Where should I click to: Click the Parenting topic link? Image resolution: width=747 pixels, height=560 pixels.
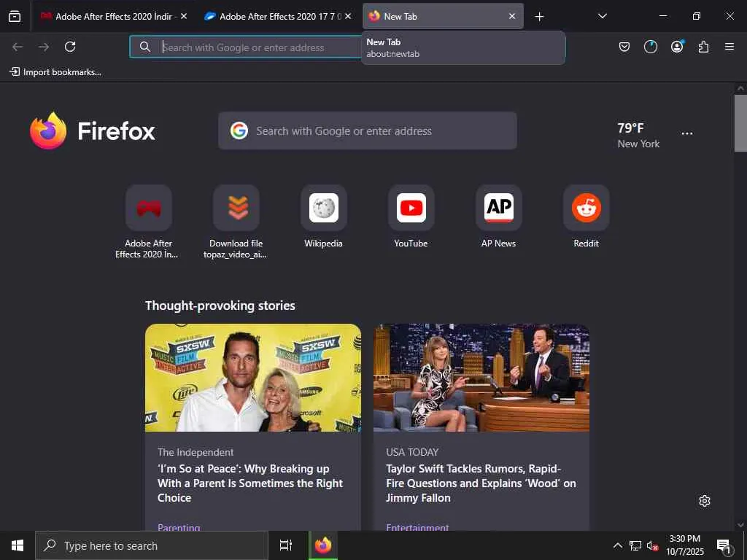[x=179, y=527]
